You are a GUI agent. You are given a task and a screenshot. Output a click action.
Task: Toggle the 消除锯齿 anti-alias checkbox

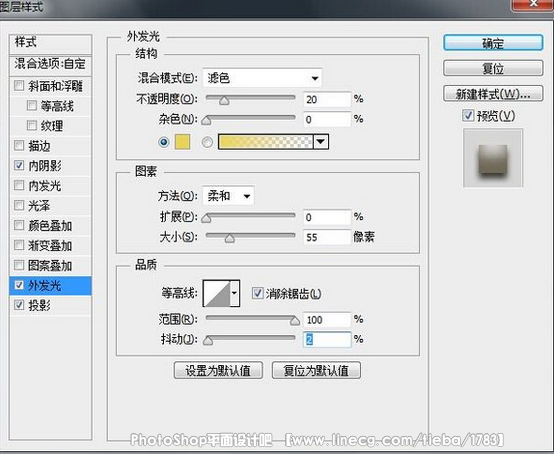coord(257,293)
